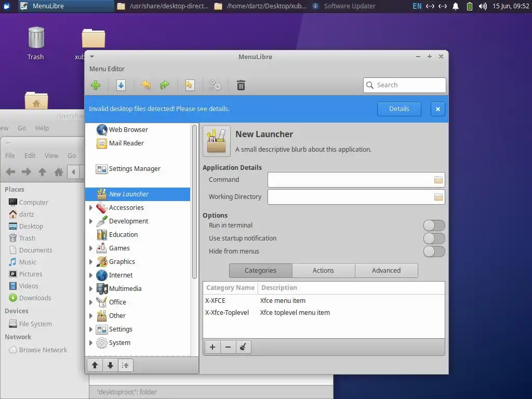Browse working directory with folder icon

pos(438,197)
